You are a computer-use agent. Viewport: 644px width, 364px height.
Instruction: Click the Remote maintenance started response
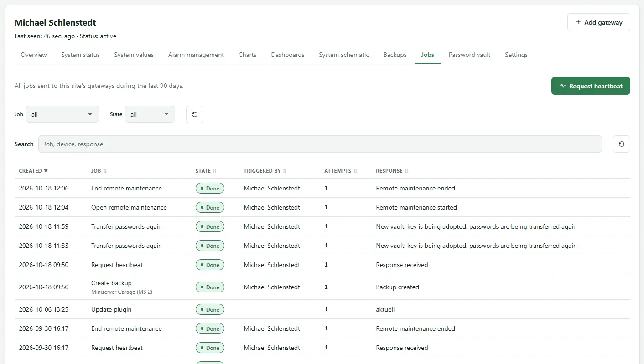click(416, 207)
